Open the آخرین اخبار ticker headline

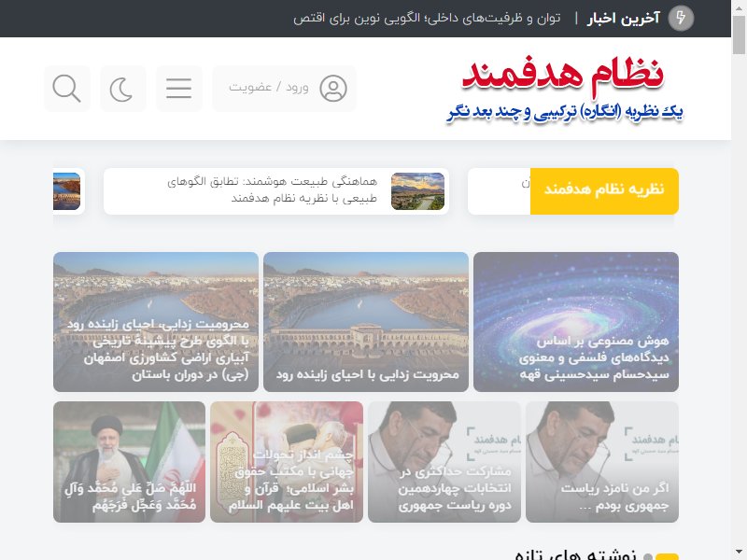427,19
